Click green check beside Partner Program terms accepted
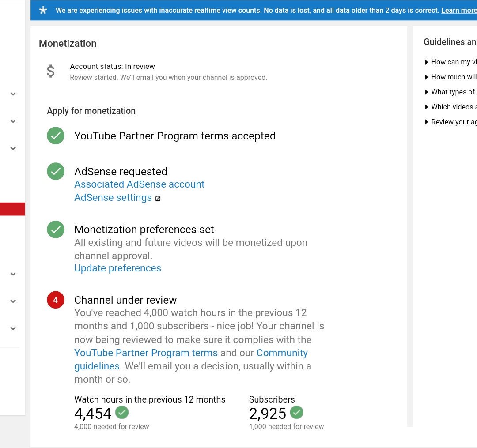The image size is (477, 448). coord(56,136)
